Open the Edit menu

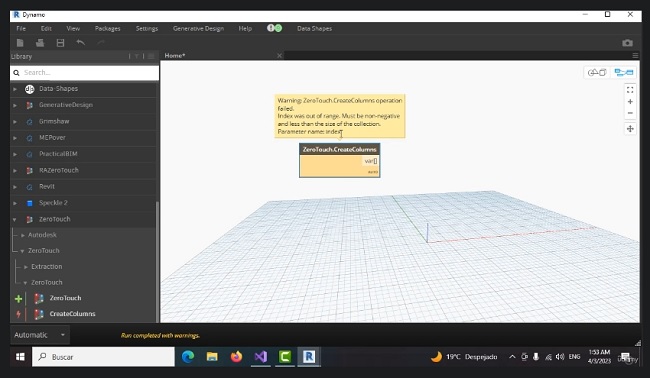pos(46,28)
